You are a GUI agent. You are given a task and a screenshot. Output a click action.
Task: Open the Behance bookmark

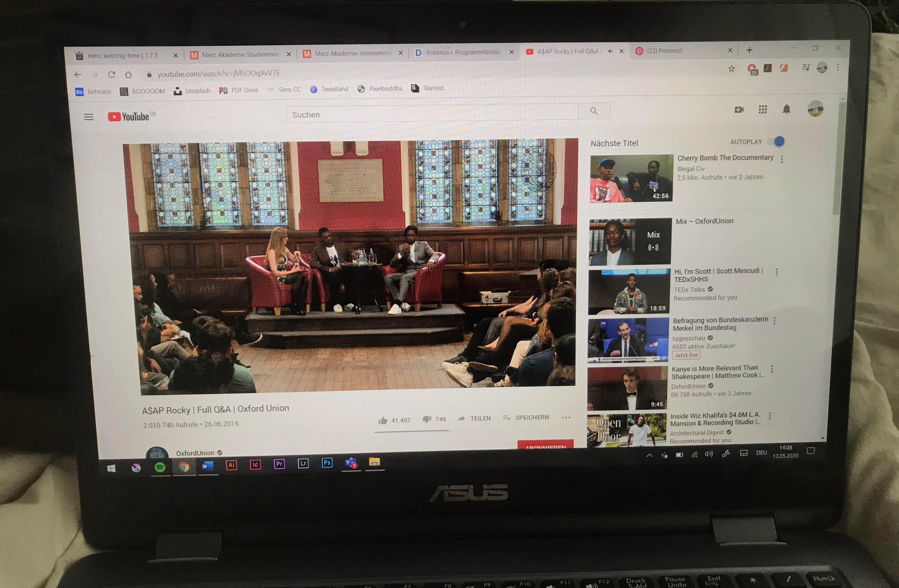(x=93, y=92)
